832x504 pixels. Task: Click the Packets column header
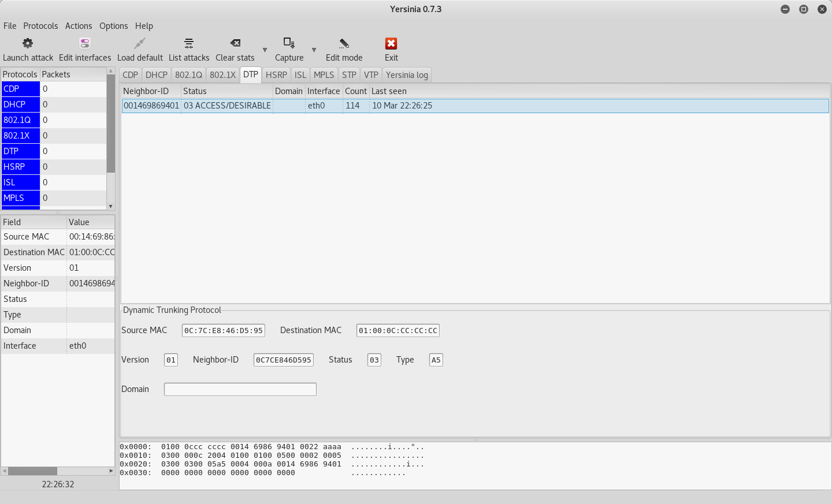coord(73,74)
